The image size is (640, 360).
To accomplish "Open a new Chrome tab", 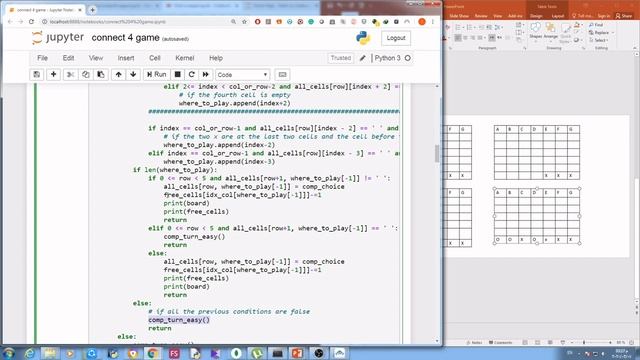I will (92, 10).
